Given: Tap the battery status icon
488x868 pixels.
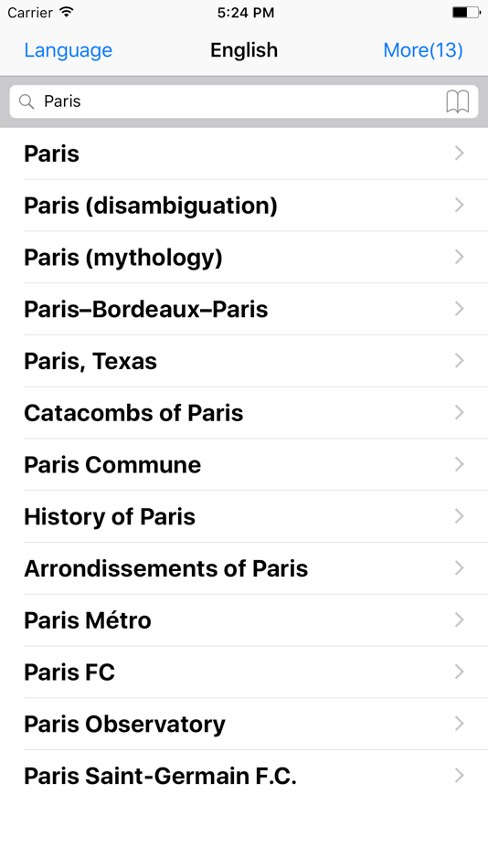Looking at the screenshot, I should click(466, 12).
